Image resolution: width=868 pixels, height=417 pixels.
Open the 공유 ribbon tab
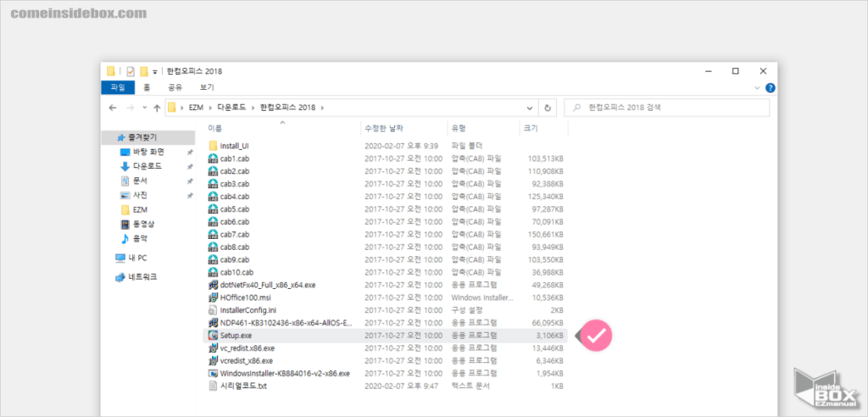point(175,87)
